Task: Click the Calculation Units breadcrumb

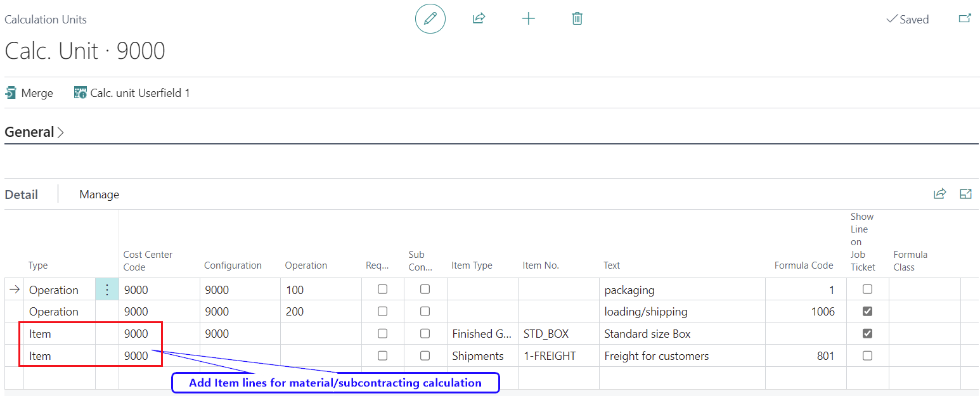Action: point(46,20)
